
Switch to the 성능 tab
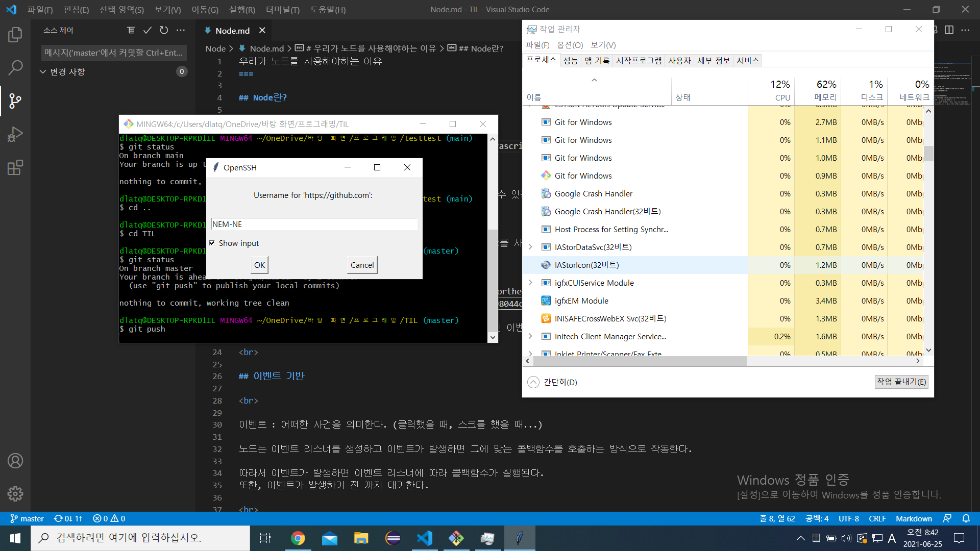click(x=570, y=61)
